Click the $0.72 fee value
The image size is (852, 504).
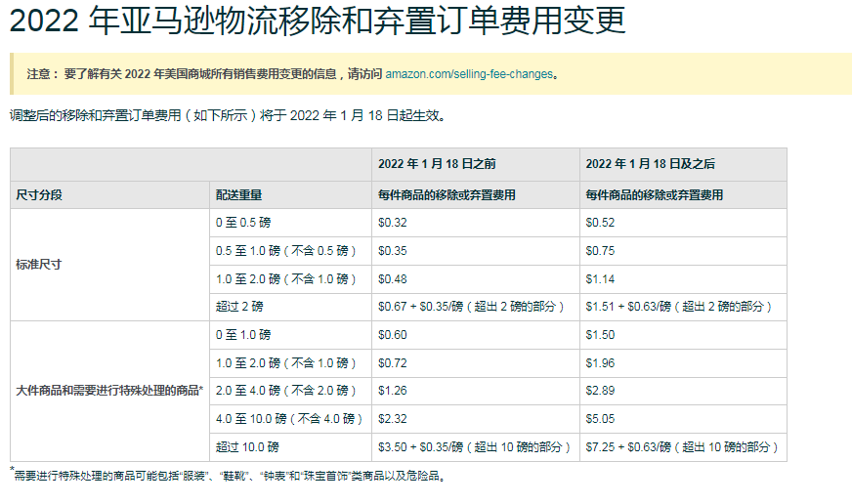pos(393,363)
